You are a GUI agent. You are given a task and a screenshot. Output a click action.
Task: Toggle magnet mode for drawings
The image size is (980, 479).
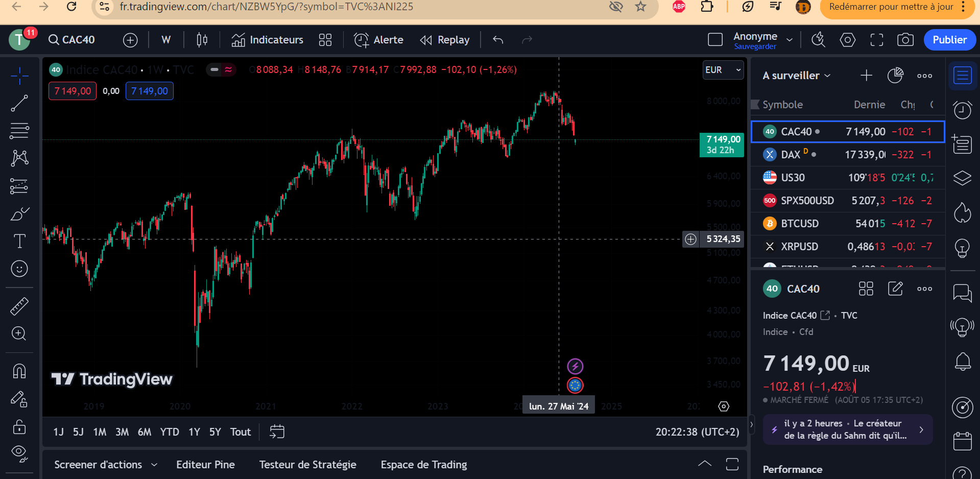pos(19,371)
